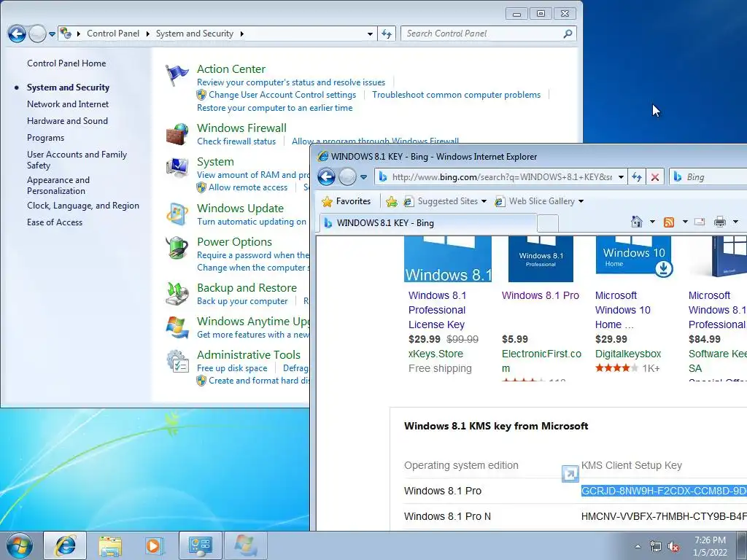Click the Favorites star icon
The height and width of the screenshot is (560, 747).
(x=327, y=201)
